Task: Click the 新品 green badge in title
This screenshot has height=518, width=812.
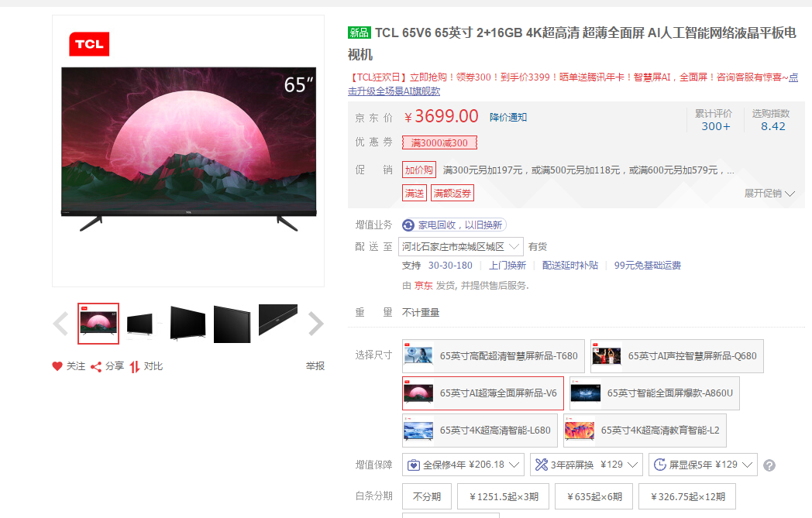Action: click(x=359, y=33)
